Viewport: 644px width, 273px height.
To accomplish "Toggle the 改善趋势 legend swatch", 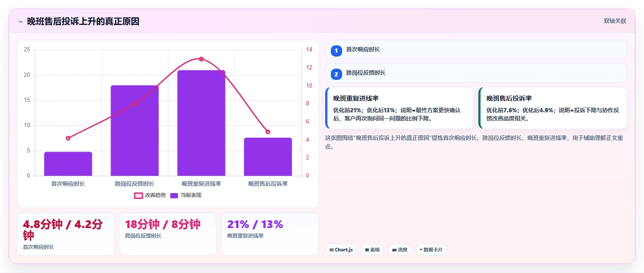I will pos(138,195).
